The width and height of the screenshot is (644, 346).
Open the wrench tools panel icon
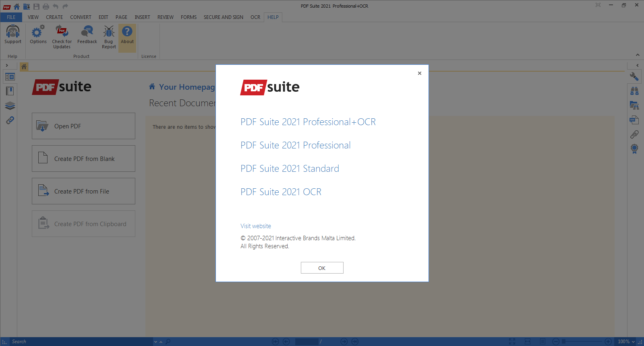(634, 76)
